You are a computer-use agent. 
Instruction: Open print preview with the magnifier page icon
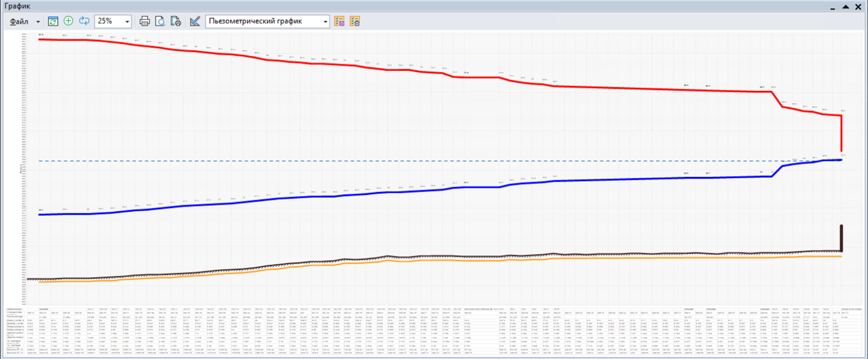160,21
